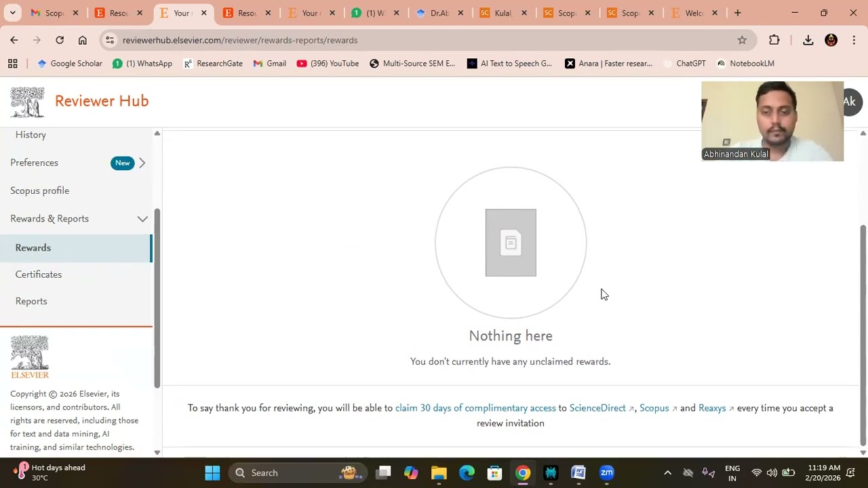Open Microsoft Word from the taskbar

[578, 472]
